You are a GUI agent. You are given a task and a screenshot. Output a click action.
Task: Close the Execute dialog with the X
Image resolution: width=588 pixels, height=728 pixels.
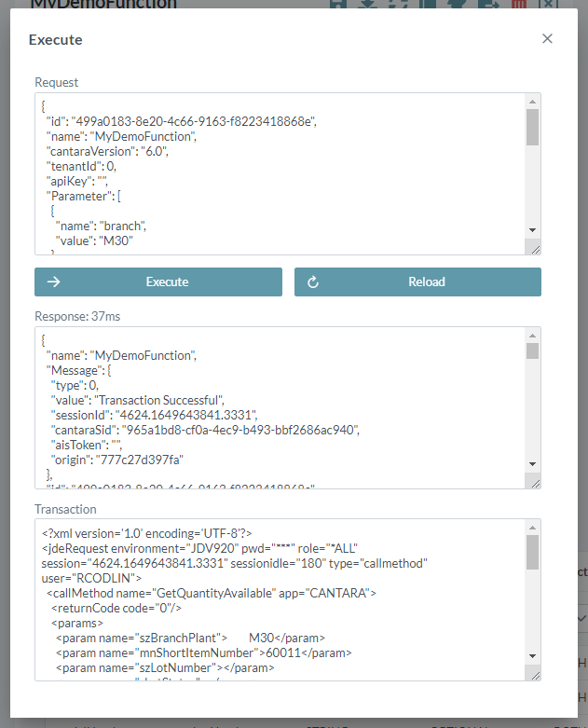click(x=547, y=38)
